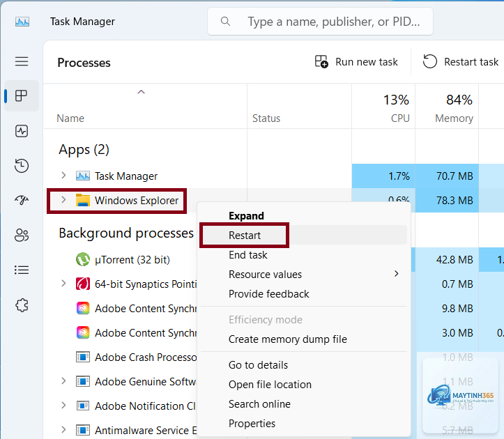Focus the name, publisher, or PID search box
The height and width of the screenshot is (439, 504).
click(x=320, y=22)
